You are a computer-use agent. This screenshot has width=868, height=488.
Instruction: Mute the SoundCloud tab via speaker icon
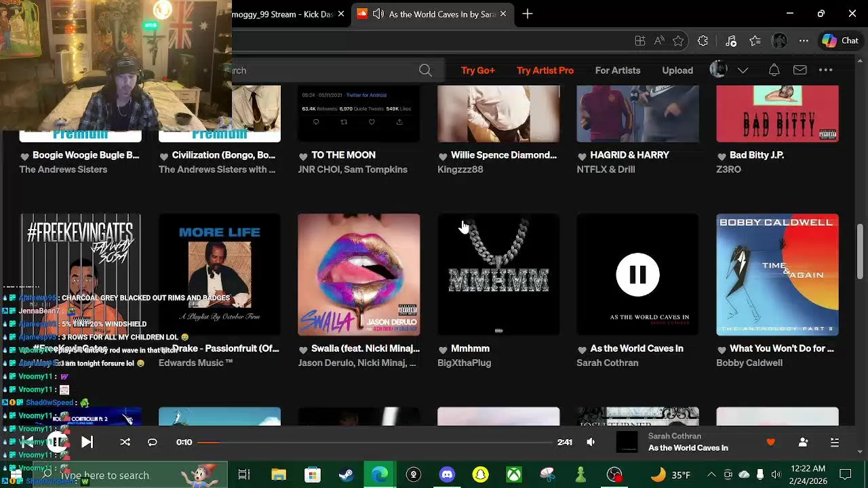click(x=378, y=14)
